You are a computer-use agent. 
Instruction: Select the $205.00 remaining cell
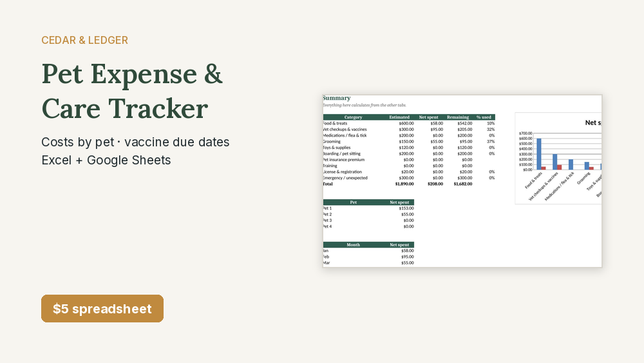(464, 130)
